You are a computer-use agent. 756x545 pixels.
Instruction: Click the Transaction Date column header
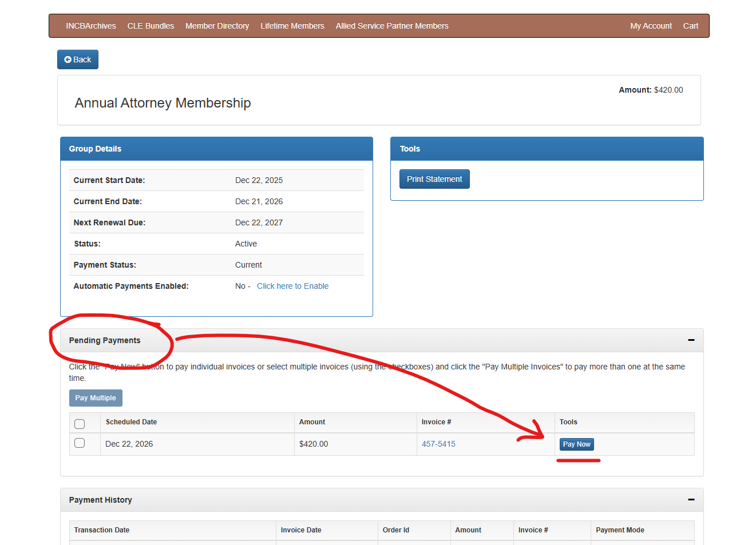[101, 530]
